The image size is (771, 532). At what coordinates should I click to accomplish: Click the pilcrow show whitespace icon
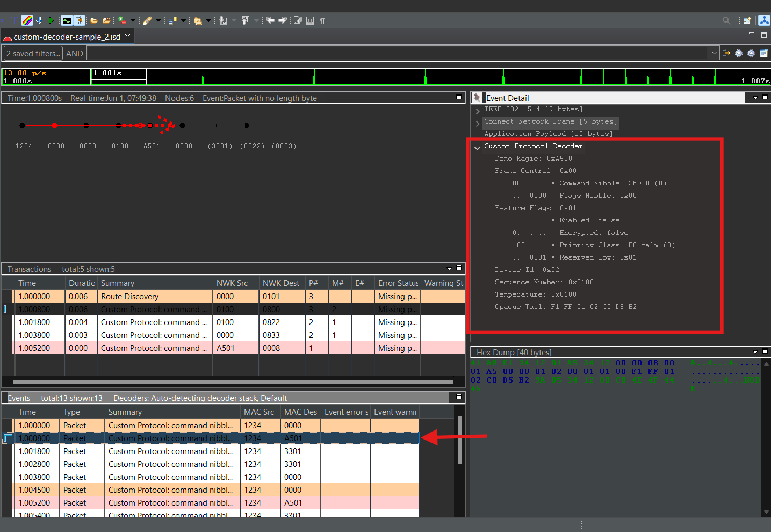(x=322, y=20)
